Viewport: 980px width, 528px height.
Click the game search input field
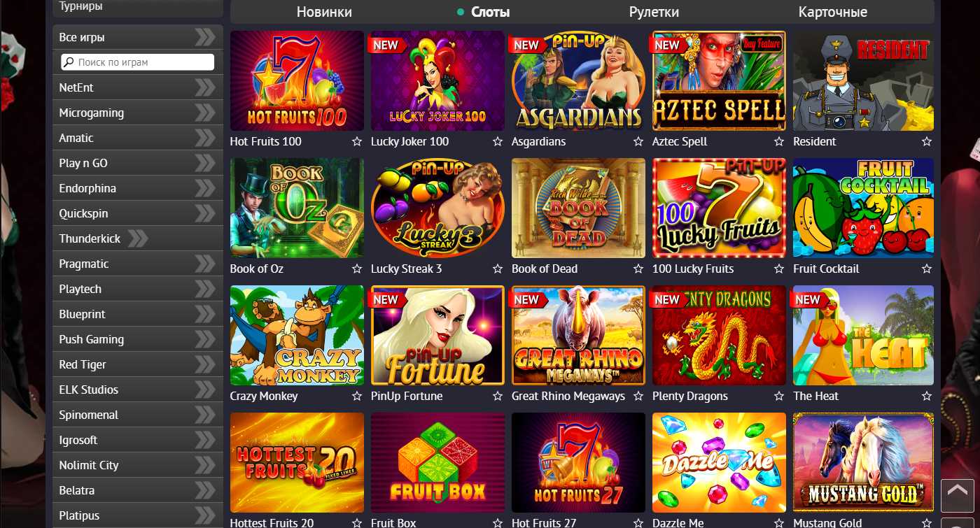point(138,62)
